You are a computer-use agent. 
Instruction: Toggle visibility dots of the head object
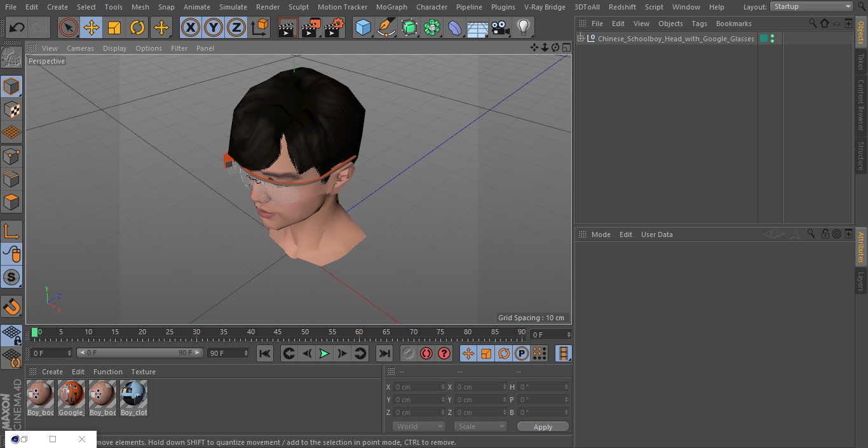[x=772, y=39]
